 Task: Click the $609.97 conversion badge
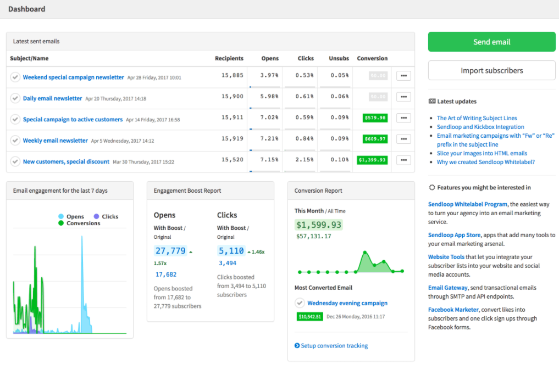(x=375, y=139)
